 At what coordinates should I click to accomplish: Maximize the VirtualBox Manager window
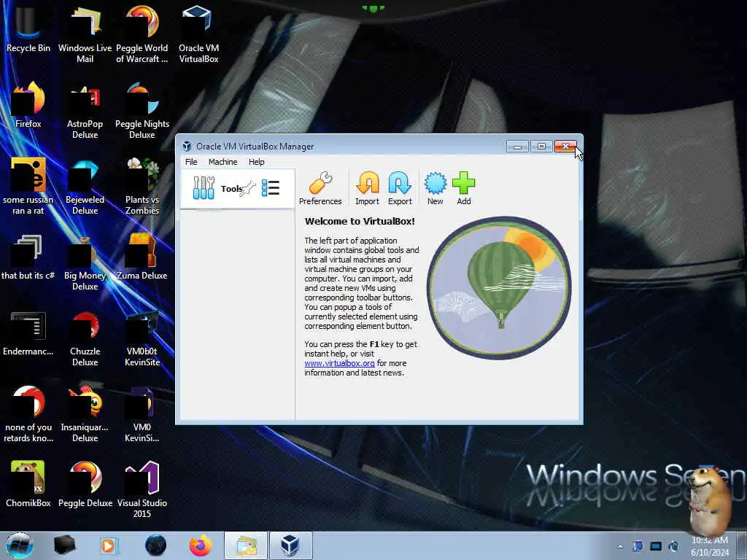pyautogui.click(x=541, y=146)
